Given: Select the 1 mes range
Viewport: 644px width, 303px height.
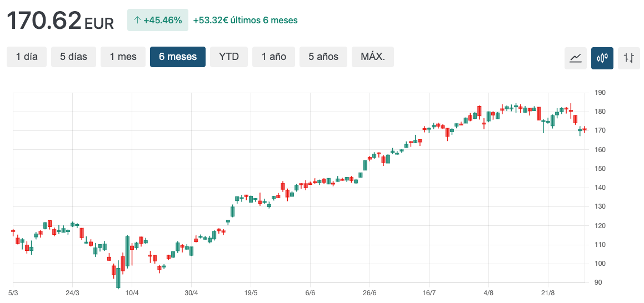Looking at the screenshot, I should coord(123,57).
